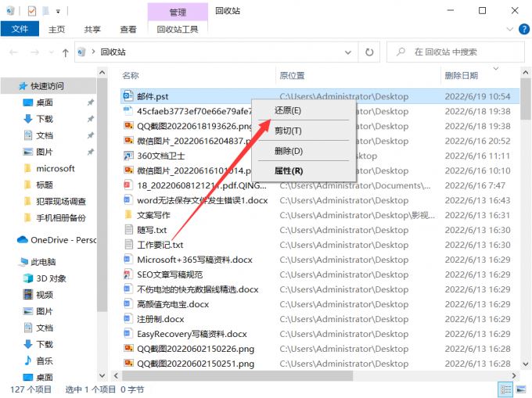Open 音乐 folder in sidebar
The width and height of the screenshot is (532, 398).
[x=38, y=360]
